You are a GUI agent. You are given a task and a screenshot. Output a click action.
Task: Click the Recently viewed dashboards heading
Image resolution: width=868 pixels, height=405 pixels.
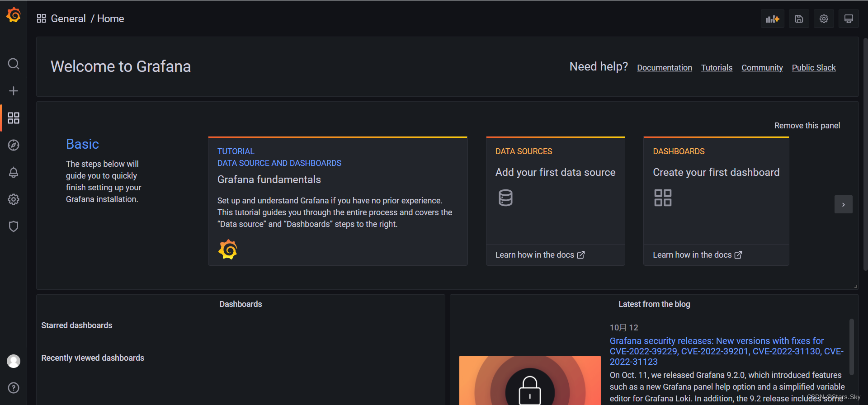[x=93, y=358]
